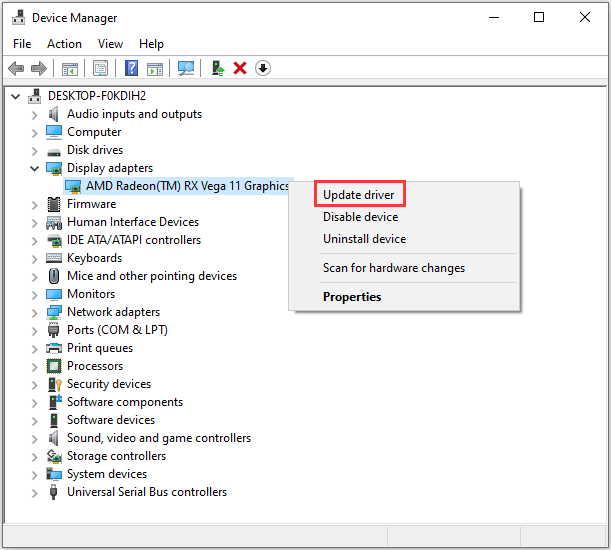The height and width of the screenshot is (550, 611).
Task: Maximize the Device Manager window
Action: pos(539,18)
